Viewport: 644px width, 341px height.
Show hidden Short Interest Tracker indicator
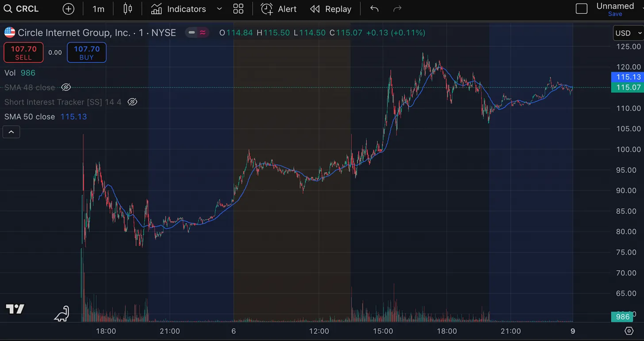[x=132, y=102]
